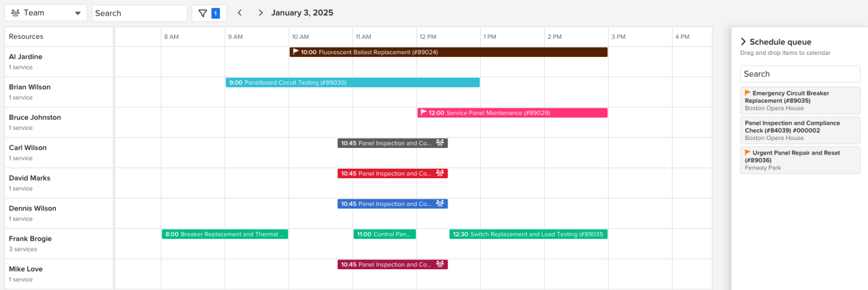This screenshot has width=868, height=290.
Task: Go to next day with right chevron
Action: click(261, 13)
